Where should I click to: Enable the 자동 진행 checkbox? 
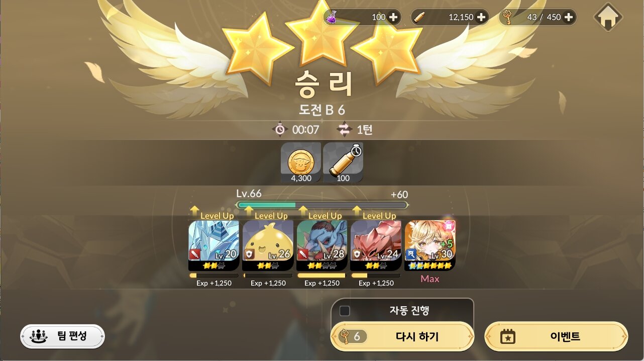[345, 311]
